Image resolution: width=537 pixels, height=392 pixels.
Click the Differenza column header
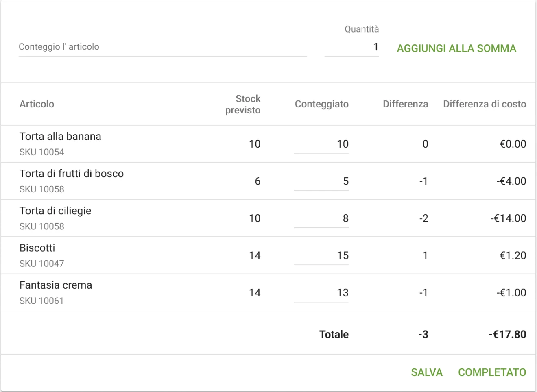[x=405, y=104]
